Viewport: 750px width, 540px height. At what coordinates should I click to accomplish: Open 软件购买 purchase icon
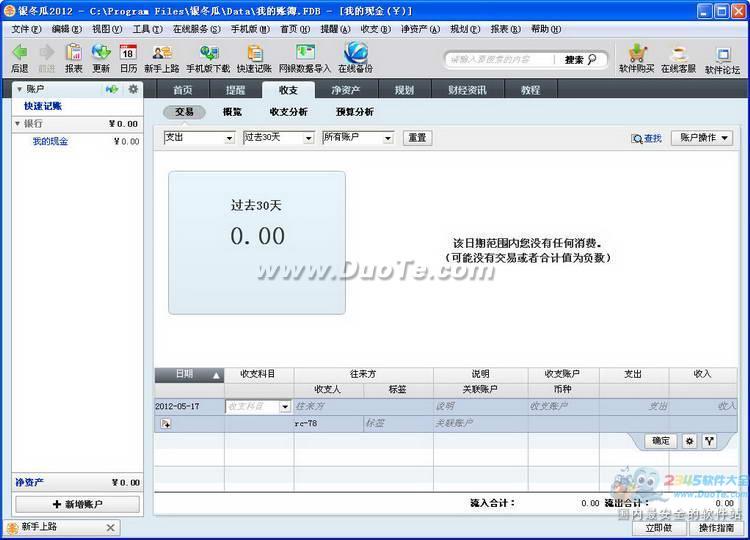click(636, 58)
